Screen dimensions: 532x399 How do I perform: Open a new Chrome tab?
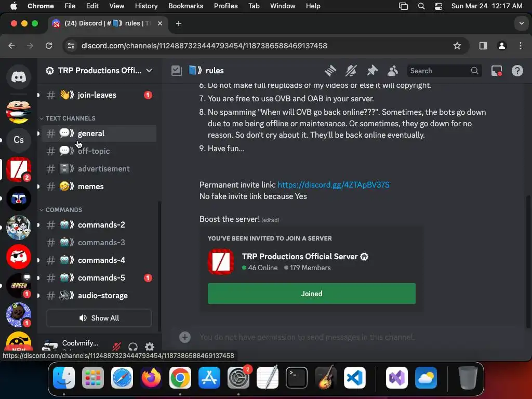(x=179, y=23)
